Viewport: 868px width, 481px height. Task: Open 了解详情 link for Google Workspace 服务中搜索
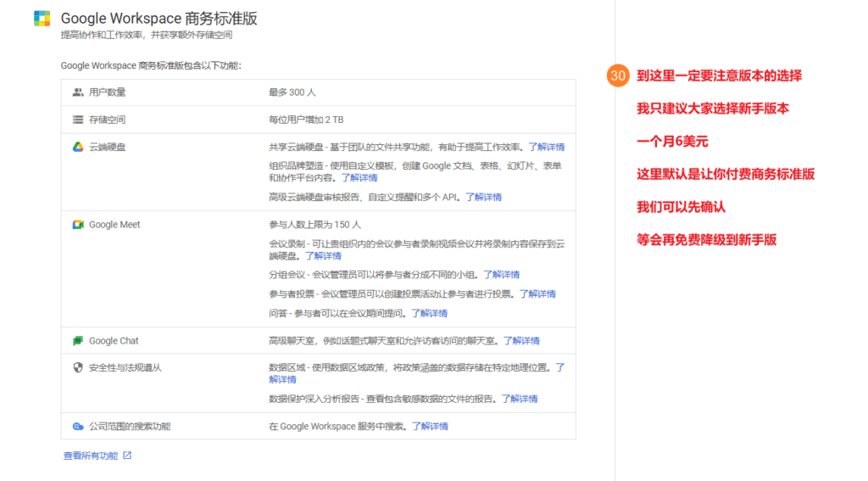coord(430,426)
